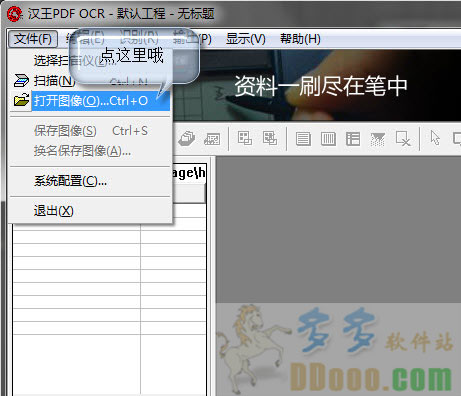The height and width of the screenshot is (396, 461).
Task: Open the 帮助(H) menu
Action: [x=300, y=39]
